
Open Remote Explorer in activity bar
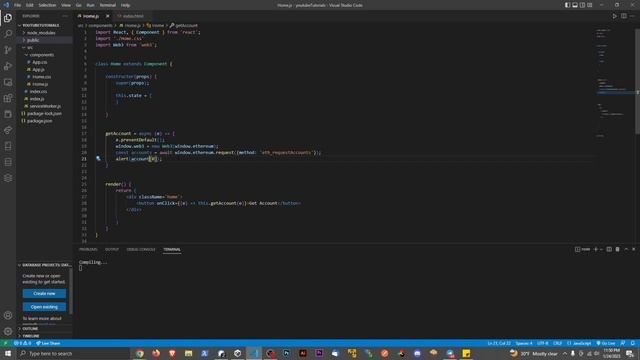coord(8,82)
